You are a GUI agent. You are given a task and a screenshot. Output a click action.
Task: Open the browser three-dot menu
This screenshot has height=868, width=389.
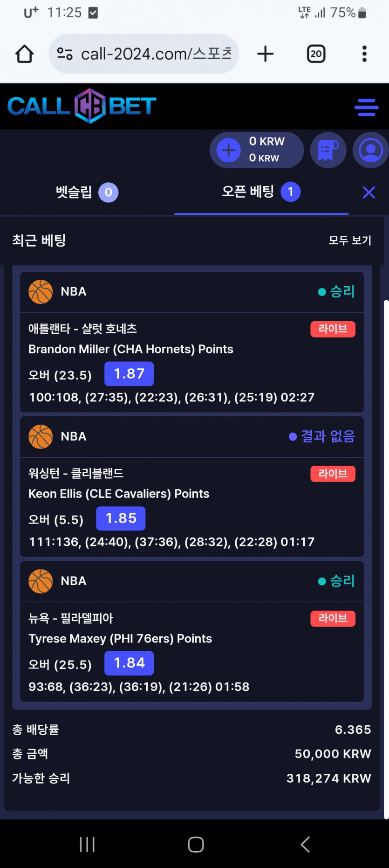(364, 54)
